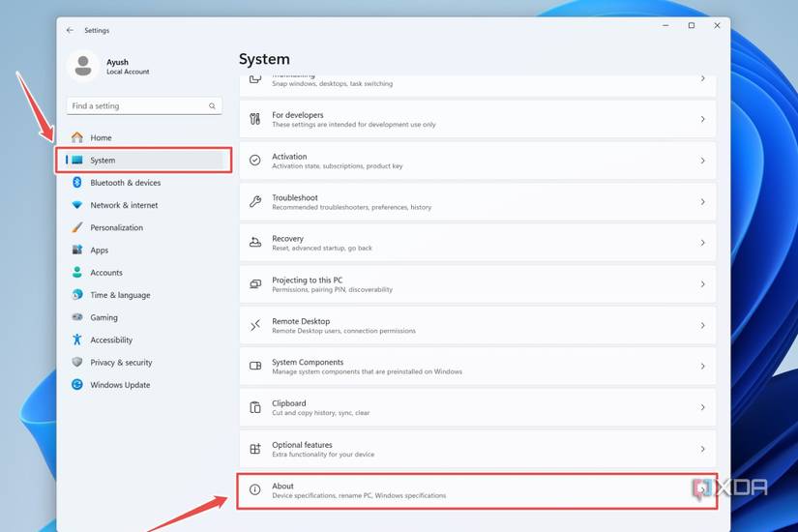Expand the Projecting to this PC chevron

pyautogui.click(x=702, y=284)
